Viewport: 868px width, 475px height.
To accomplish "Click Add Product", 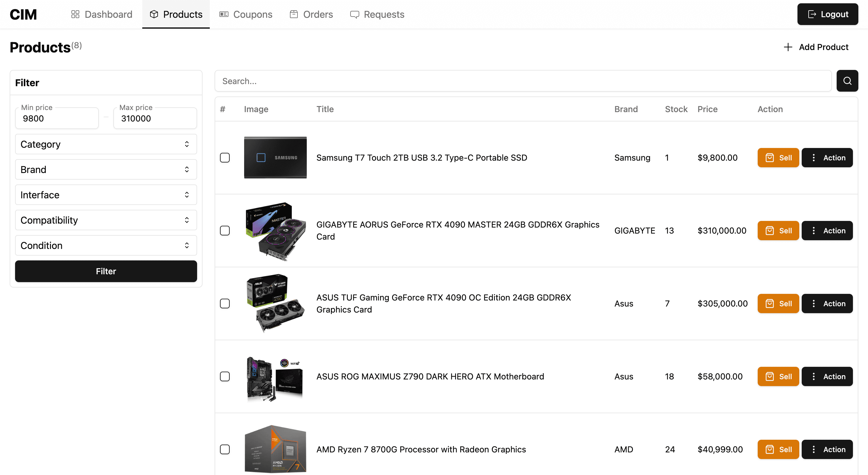I will click(x=816, y=47).
